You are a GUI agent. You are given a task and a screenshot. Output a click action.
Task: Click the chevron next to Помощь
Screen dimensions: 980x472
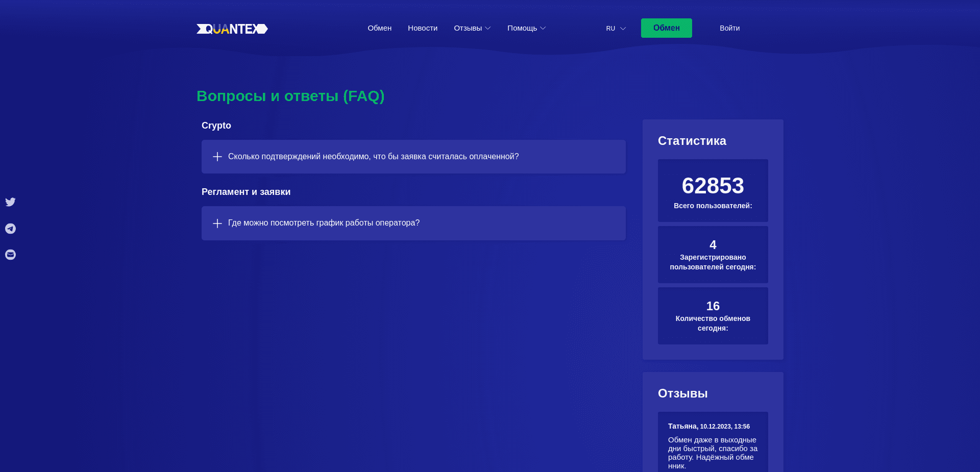(x=543, y=29)
